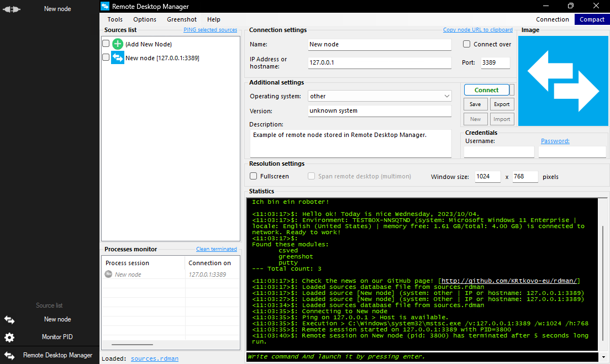This screenshot has height=364, width=610.
Task: Click the window width field showing 1024
Action: pyautogui.click(x=487, y=177)
